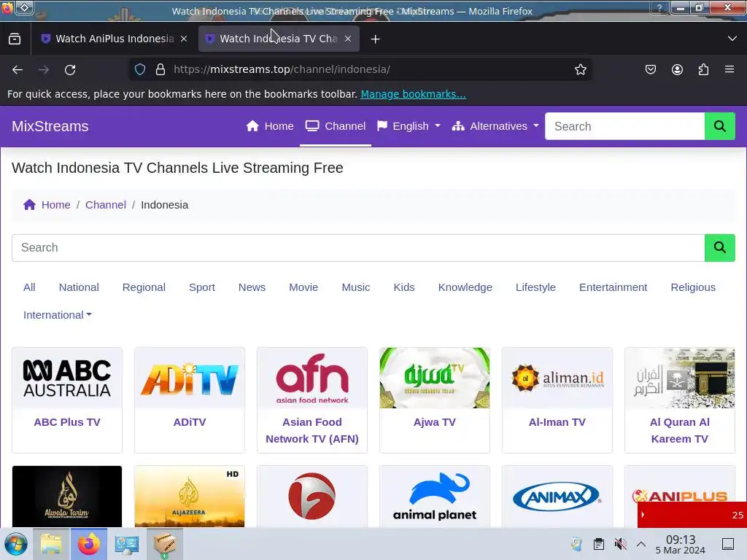Go to Home in the navbar
Image resolution: width=747 pixels, height=560 pixels.
[x=270, y=126]
